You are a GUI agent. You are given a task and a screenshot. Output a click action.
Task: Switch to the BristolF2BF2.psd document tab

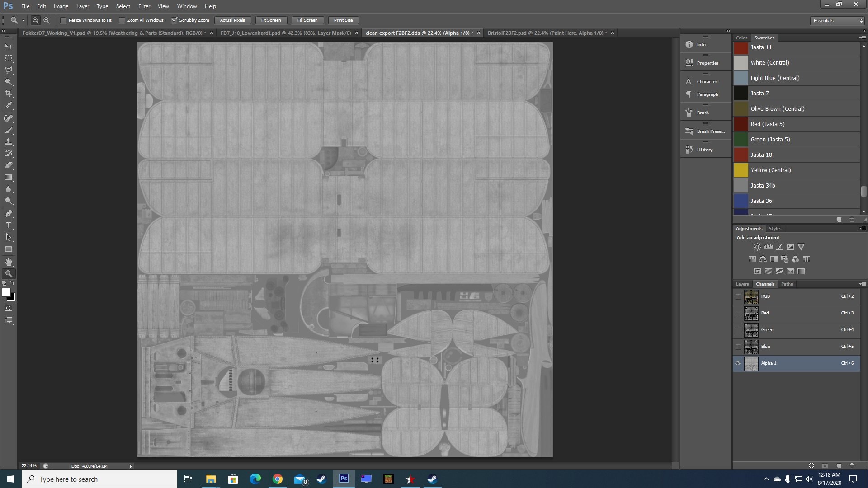tap(547, 33)
